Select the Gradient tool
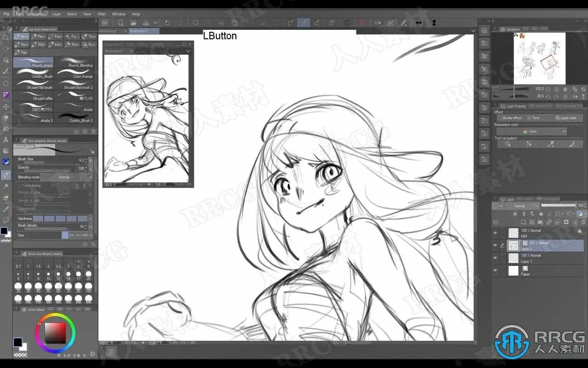This screenshot has width=588, height=368. click(6, 150)
